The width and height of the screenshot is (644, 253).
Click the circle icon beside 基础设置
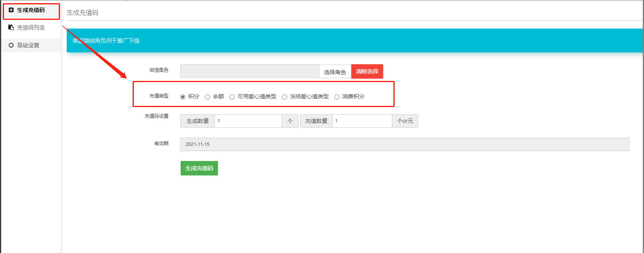click(x=11, y=45)
